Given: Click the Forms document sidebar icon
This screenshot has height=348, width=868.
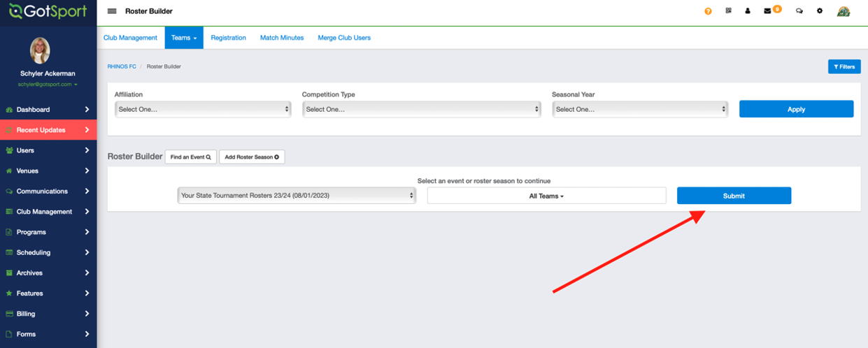Looking at the screenshot, I should (9, 334).
